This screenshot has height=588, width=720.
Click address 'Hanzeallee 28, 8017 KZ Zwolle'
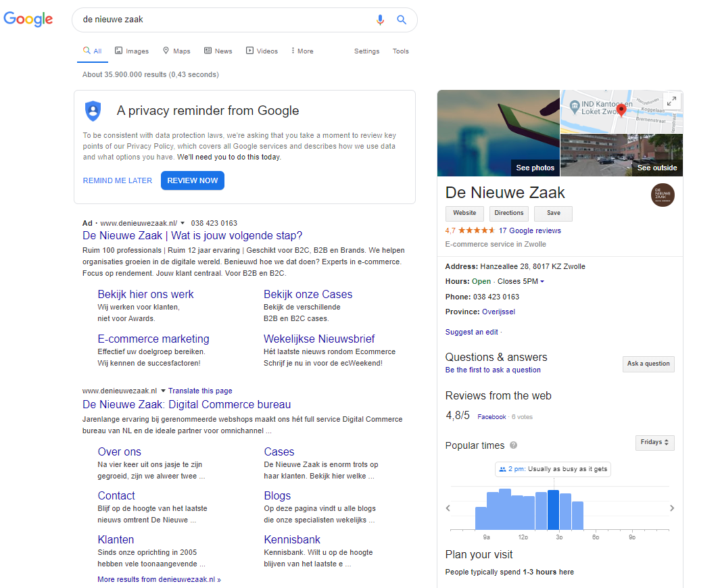point(533,266)
